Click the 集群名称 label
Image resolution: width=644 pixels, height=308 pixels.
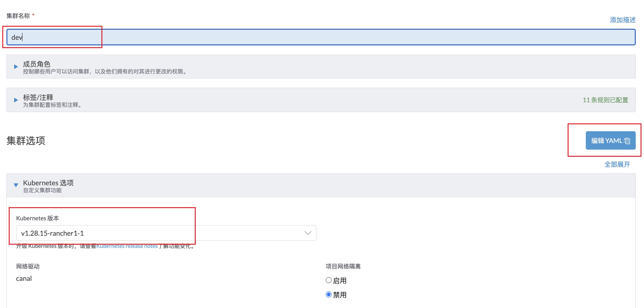(18, 16)
